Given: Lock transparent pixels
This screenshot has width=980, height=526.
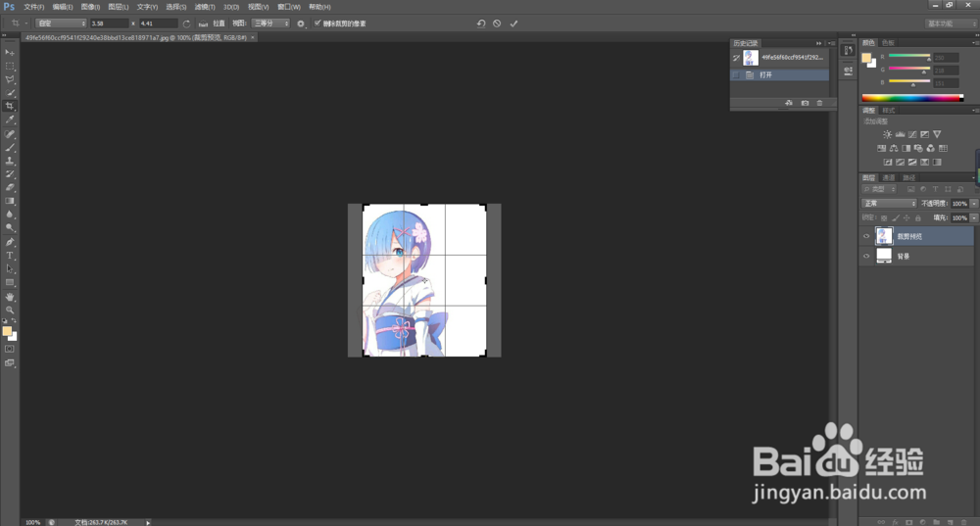Looking at the screenshot, I should (884, 218).
